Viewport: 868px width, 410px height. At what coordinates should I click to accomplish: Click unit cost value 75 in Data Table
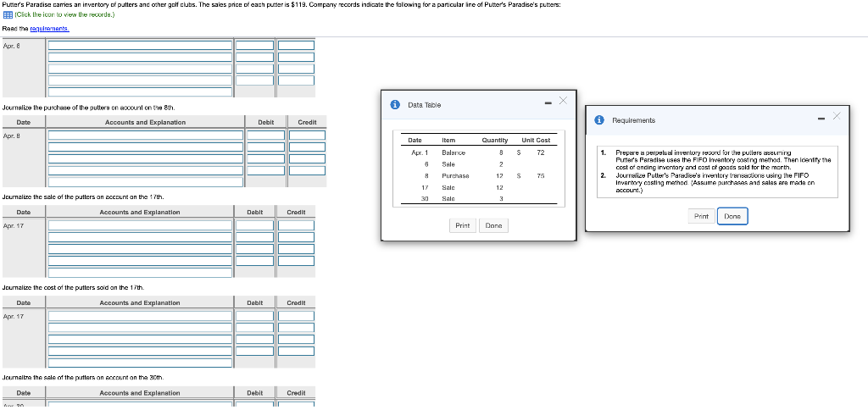tap(540, 176)
